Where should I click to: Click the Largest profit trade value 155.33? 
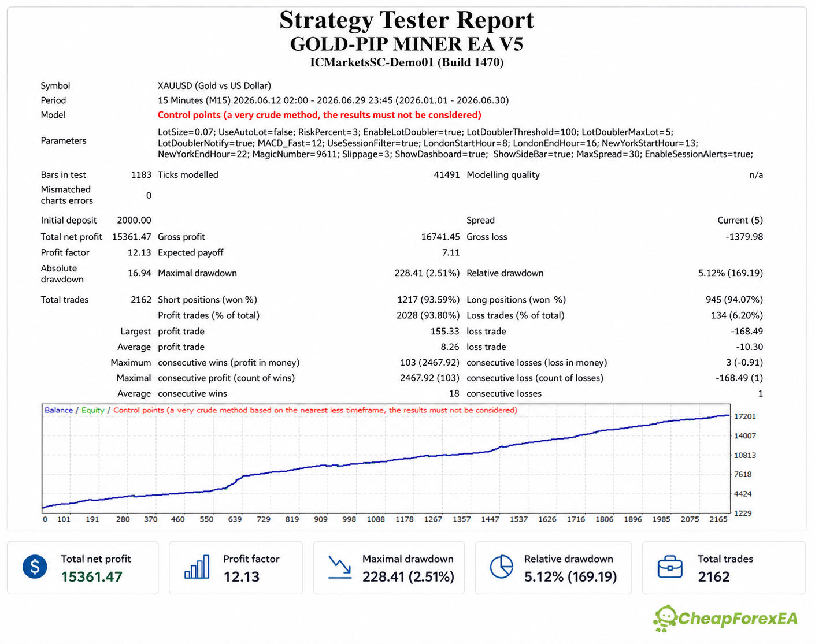click(445, 332)
